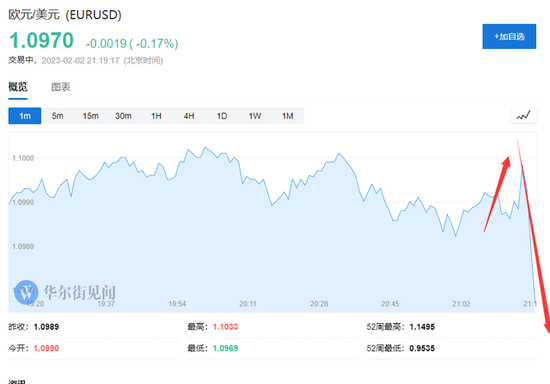The height and width of the screenshot is (384, 550).
Task: Click the 1.0990 y-axis label
Action: [23, 202]
